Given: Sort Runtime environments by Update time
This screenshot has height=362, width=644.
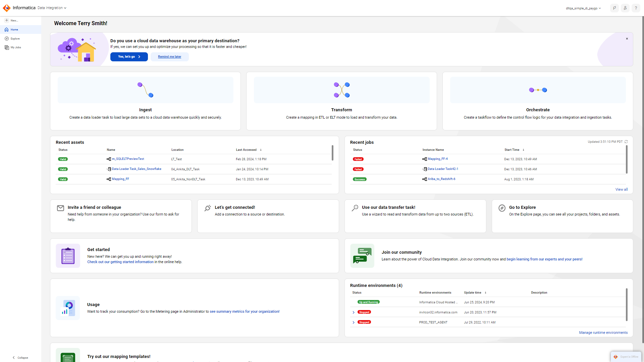Looking at the screenshot, I should click(475, 293).
